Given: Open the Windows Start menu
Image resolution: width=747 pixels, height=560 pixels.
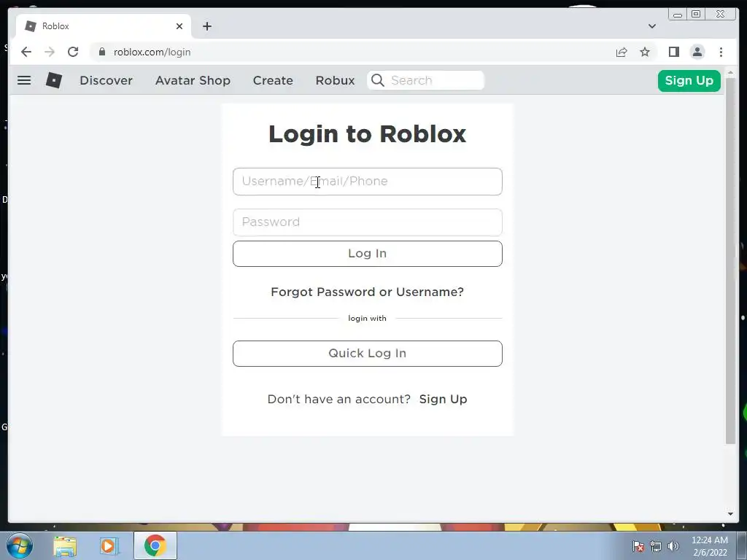Looking at the screenshot, I should [20, 545].
